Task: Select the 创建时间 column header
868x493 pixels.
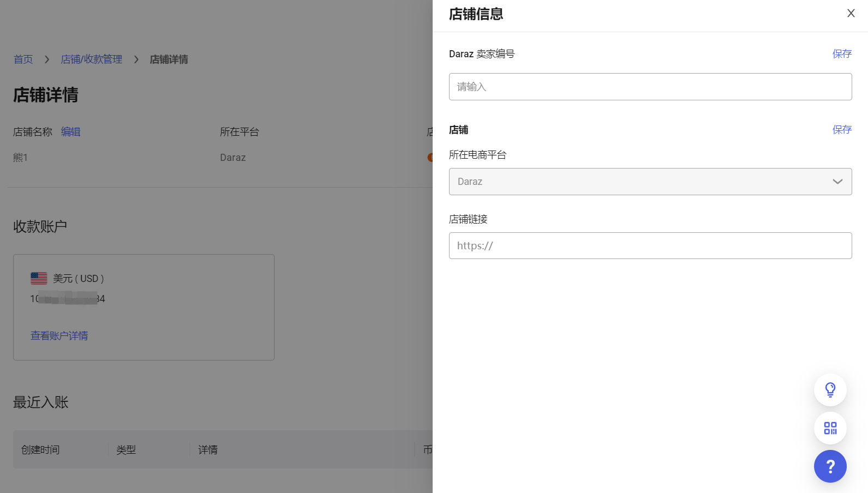Action: tap(41, 450)
